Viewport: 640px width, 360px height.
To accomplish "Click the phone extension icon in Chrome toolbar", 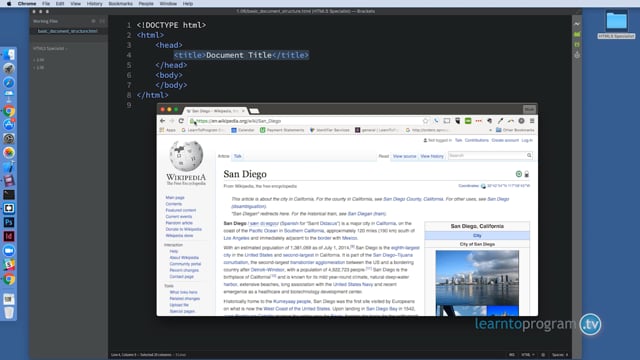I will pos(436,121).
